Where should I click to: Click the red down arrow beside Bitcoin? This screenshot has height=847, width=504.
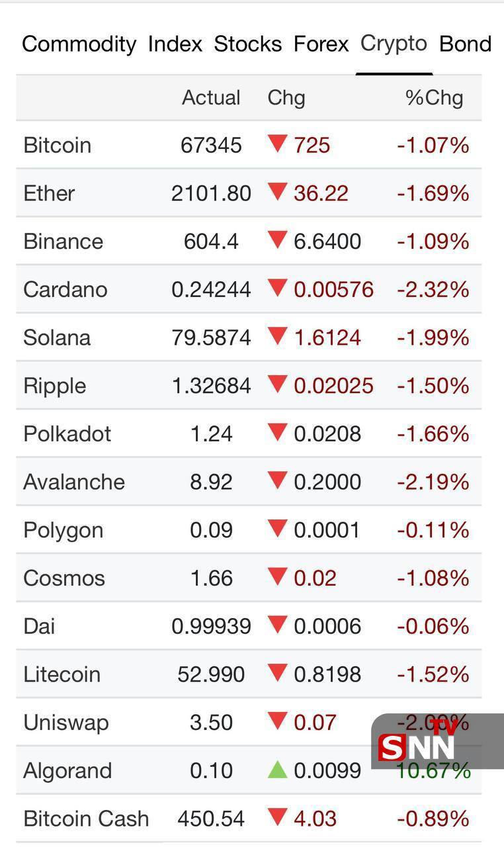[277, 144]
